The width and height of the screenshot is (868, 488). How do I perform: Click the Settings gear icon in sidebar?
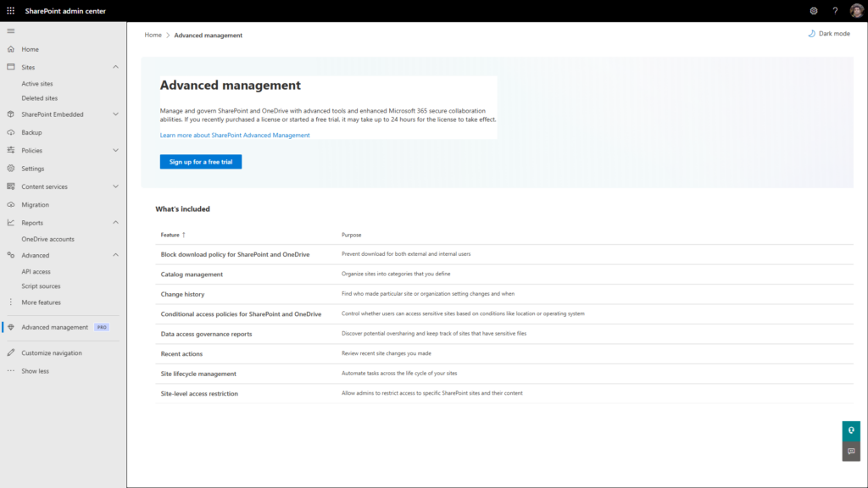(x=10, y=169)
